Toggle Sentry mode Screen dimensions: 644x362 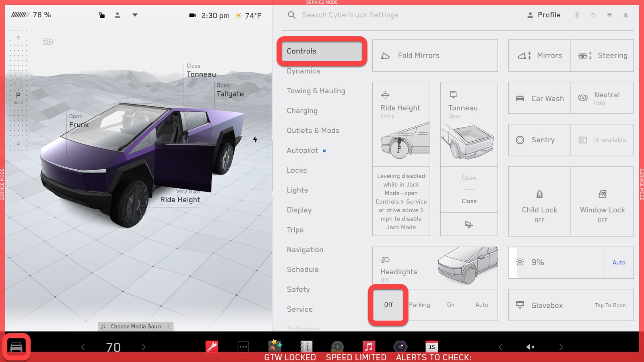539,140
